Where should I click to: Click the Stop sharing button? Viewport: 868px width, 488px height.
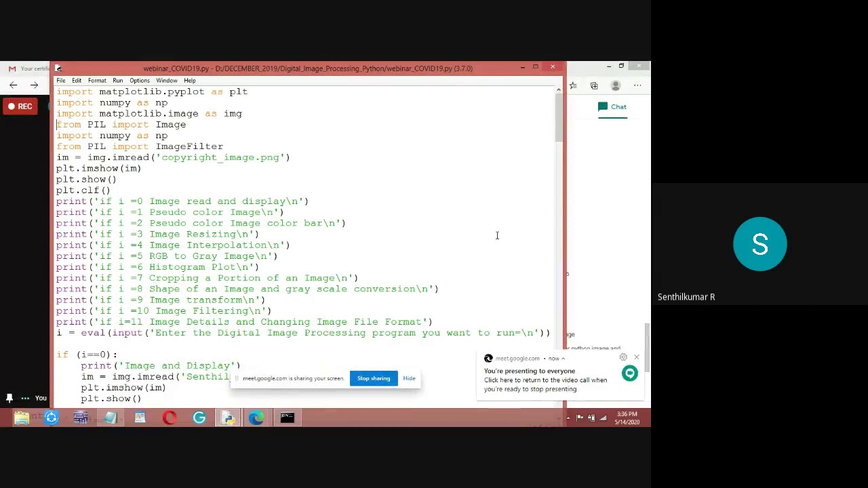coord(374,378)
